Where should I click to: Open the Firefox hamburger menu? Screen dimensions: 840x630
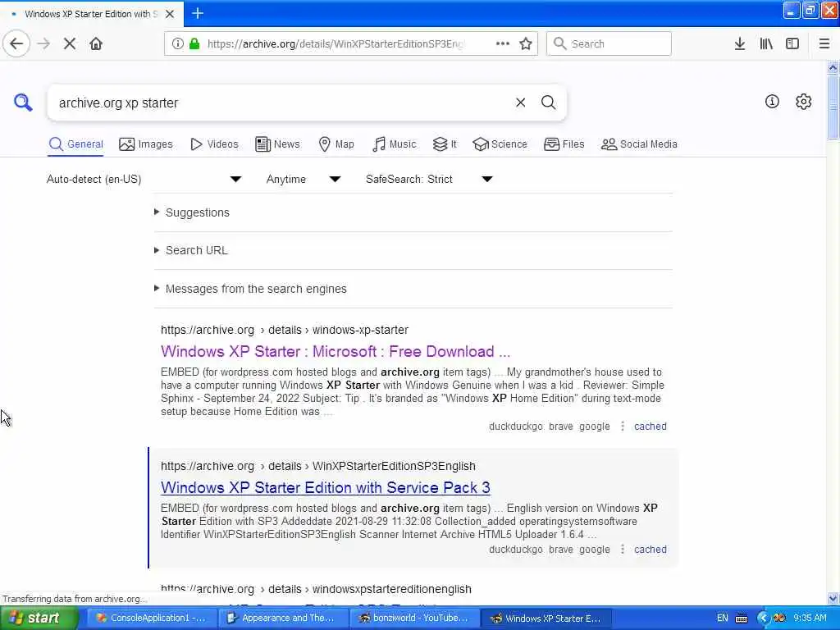click(824, 44)
